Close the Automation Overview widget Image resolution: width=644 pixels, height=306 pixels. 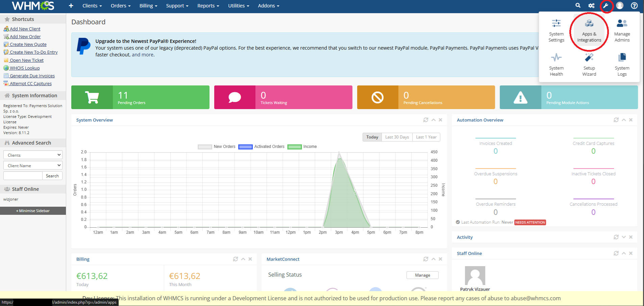[x=631, y=120]
